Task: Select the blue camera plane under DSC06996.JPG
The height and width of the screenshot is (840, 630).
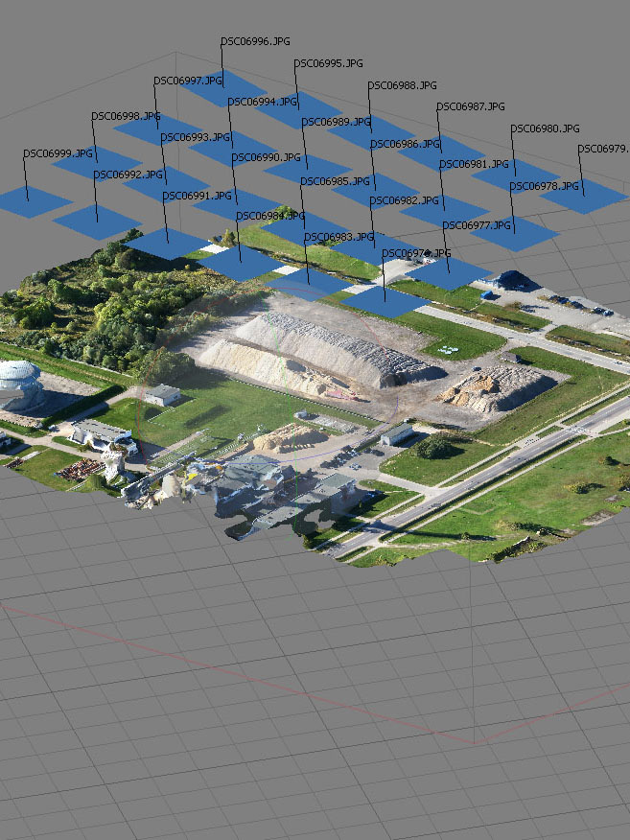Action: click(x=224, y=88)
